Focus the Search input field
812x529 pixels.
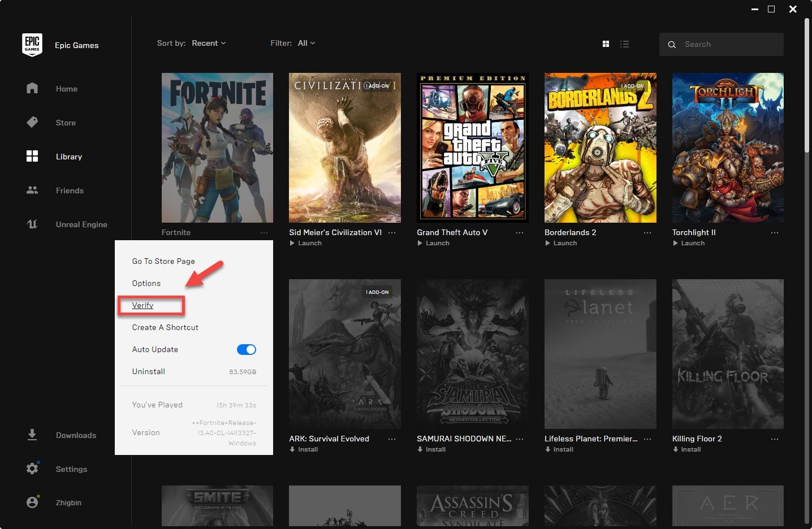point(722,44)
